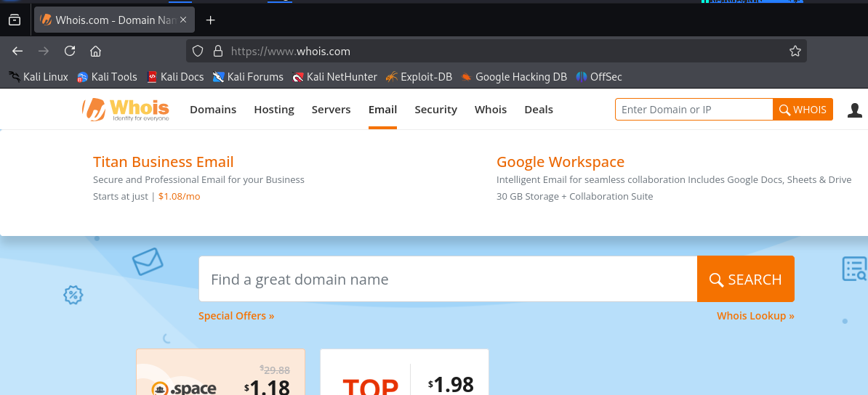Click the Whois site logo
The height and width of the screenshot is (395, 868).
coord(126,110)
